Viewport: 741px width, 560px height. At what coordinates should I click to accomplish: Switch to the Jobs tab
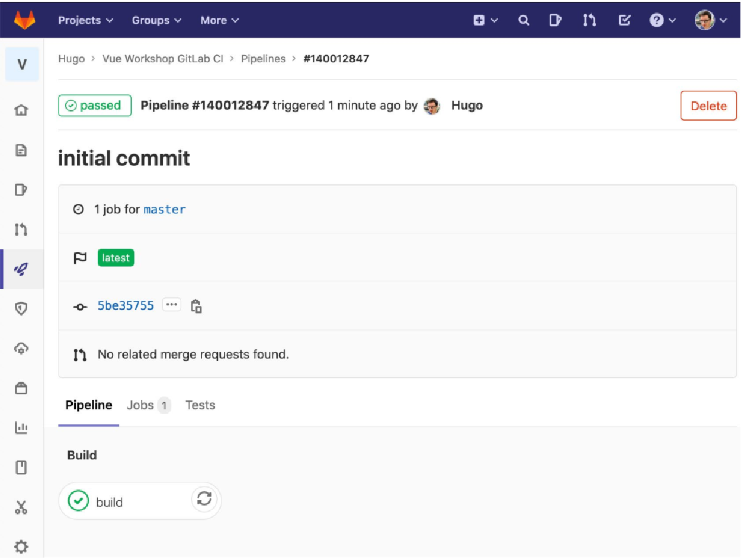(x=149, y=405)
